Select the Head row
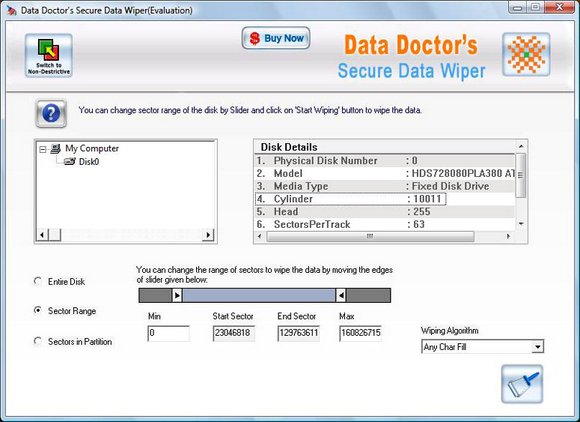 point(385,212)
